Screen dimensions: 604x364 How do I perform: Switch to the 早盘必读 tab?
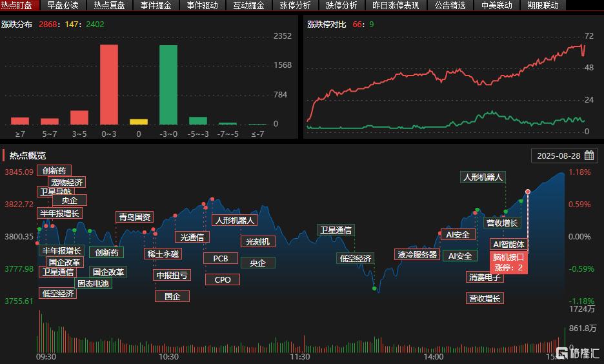(63, 5)
